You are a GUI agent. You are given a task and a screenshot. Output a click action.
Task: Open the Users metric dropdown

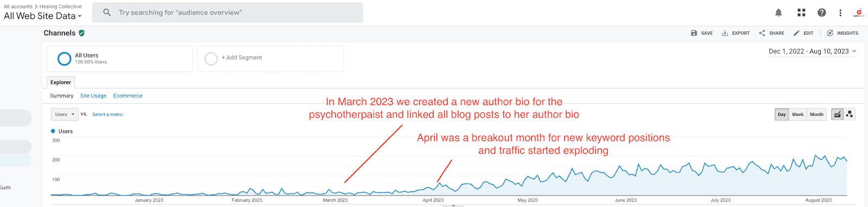65,114
